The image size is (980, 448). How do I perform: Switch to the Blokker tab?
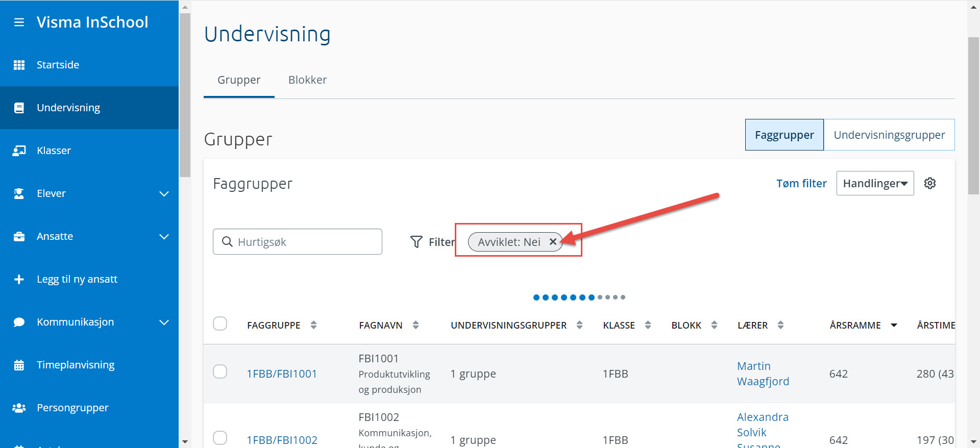[307, 80]
